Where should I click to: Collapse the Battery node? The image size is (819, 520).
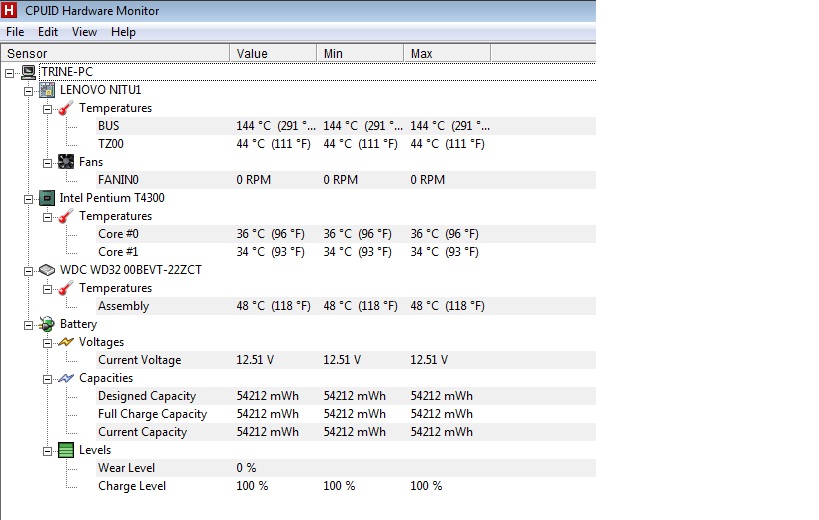28,325
